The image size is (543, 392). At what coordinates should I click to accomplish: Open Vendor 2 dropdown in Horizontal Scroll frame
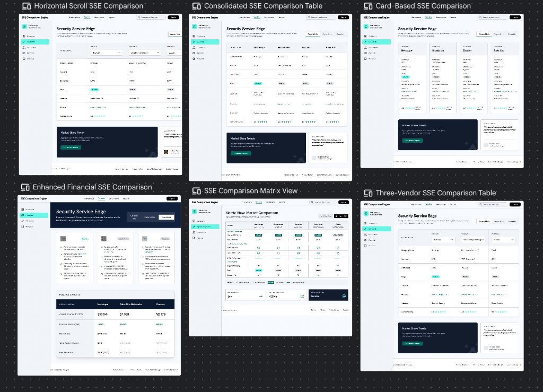[x=144, y=53]
